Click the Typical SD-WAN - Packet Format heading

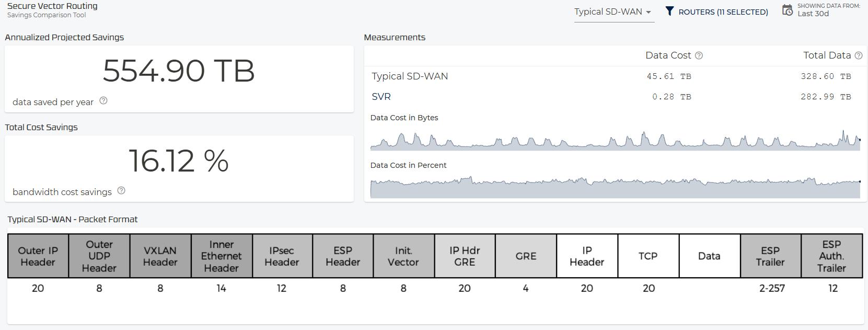(x=73, y=220)
